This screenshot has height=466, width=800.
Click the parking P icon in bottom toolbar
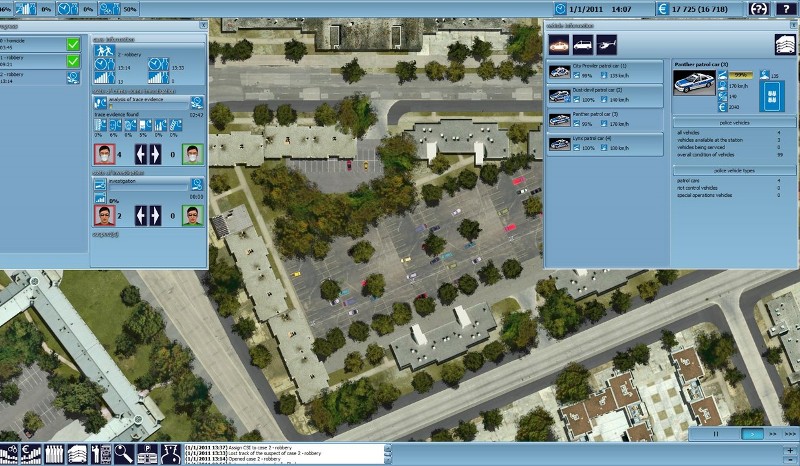click(x=146, y=453)
